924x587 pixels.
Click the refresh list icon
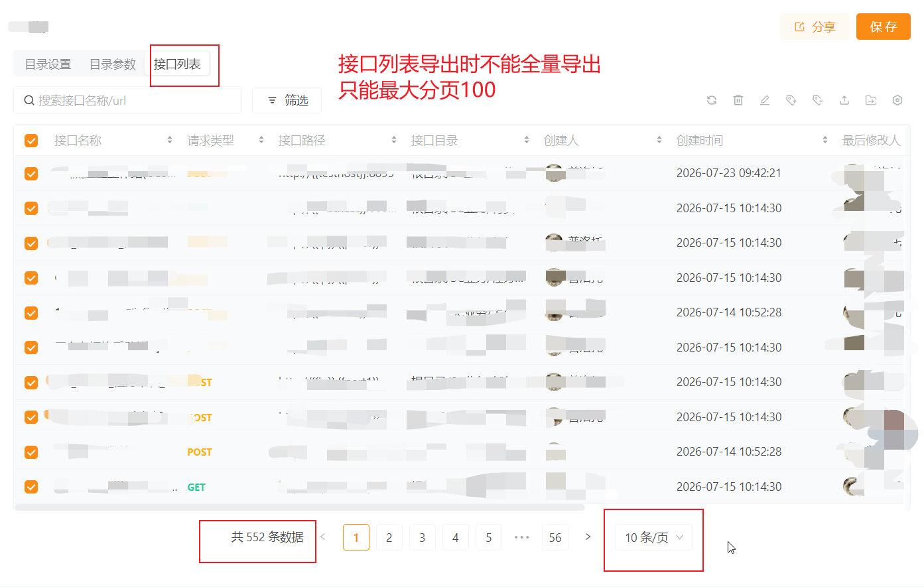click(712, 100)
